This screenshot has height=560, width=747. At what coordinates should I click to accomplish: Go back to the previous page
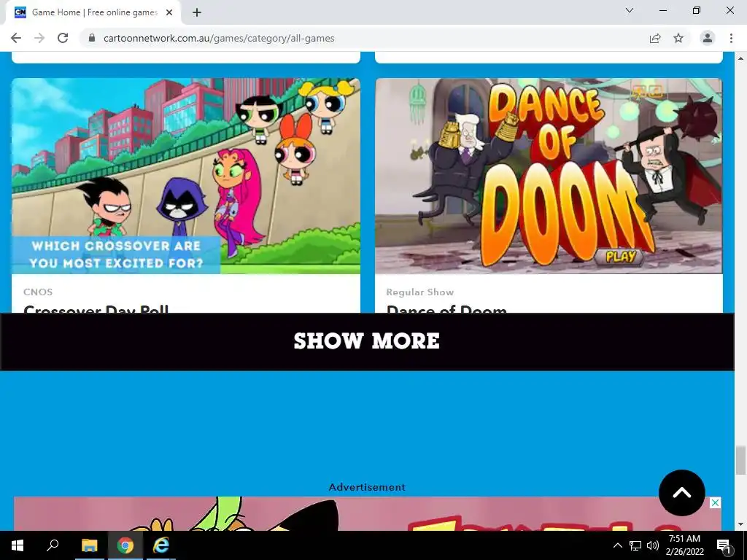click(x=16, y=38)
